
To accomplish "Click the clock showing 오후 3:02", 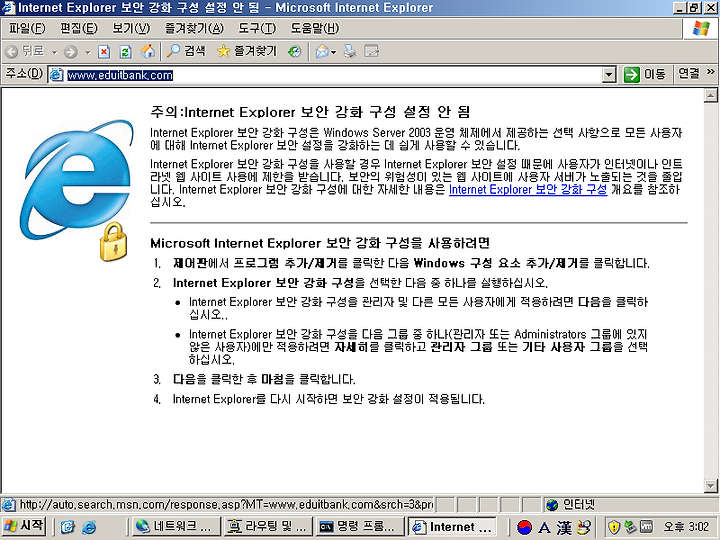I will [686, 527].
